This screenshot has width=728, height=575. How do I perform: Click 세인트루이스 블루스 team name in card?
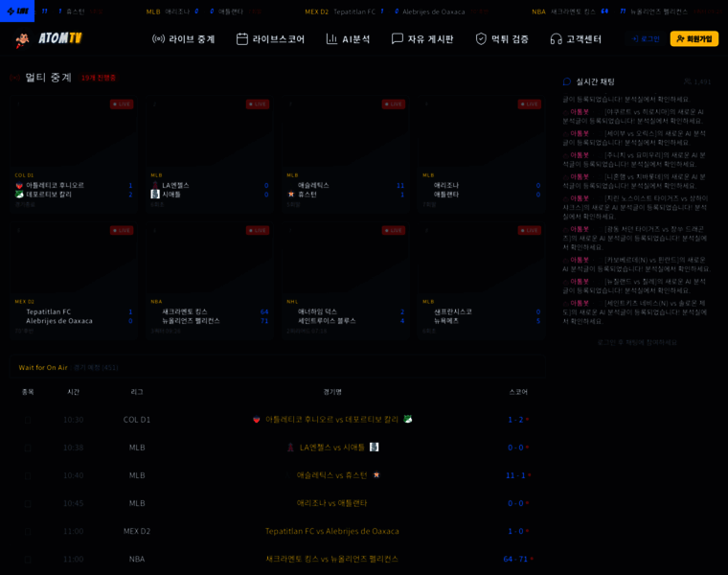pos(327,320)
